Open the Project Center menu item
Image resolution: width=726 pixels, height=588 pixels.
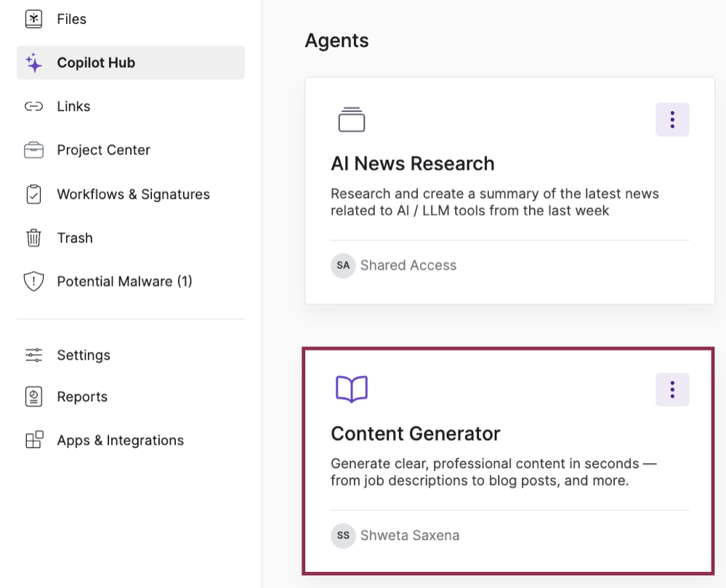coord(103,150)
